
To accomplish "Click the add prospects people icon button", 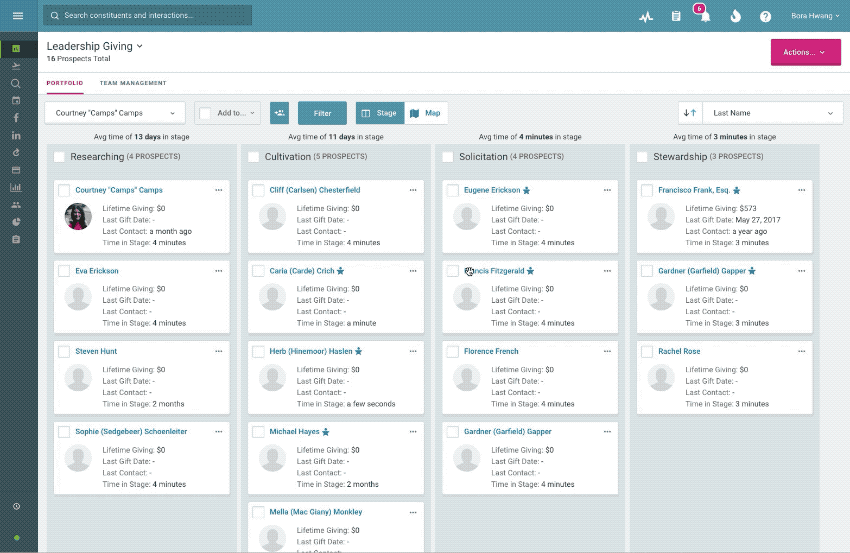I will 279,113.
